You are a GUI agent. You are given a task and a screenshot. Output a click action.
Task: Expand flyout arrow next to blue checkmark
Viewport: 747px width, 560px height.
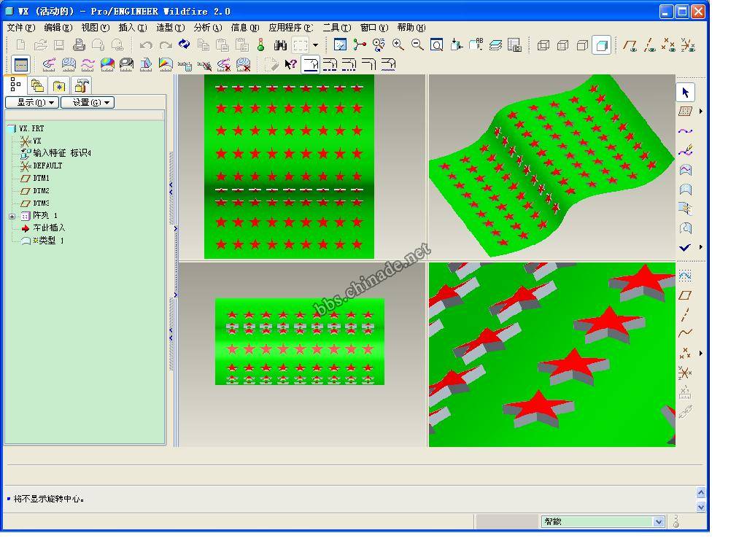701,247
